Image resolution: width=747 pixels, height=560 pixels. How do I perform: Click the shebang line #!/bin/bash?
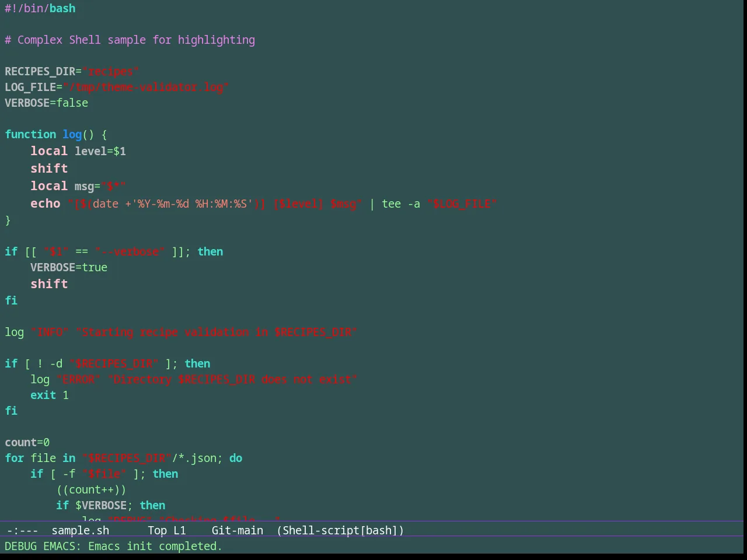click(x=40, y=8)
